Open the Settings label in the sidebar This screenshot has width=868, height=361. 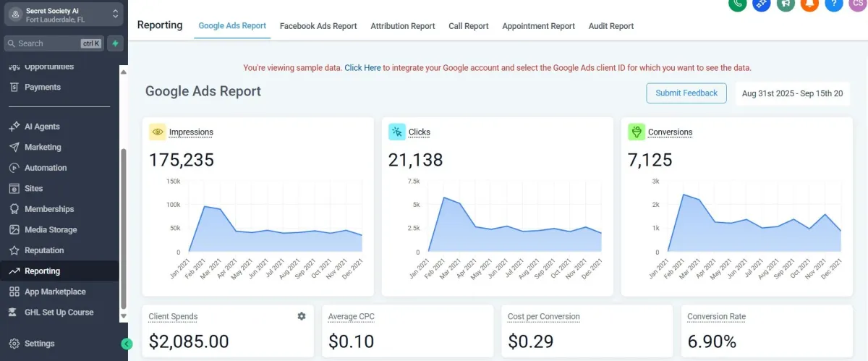pyautogui.click(x=39, y=344)
